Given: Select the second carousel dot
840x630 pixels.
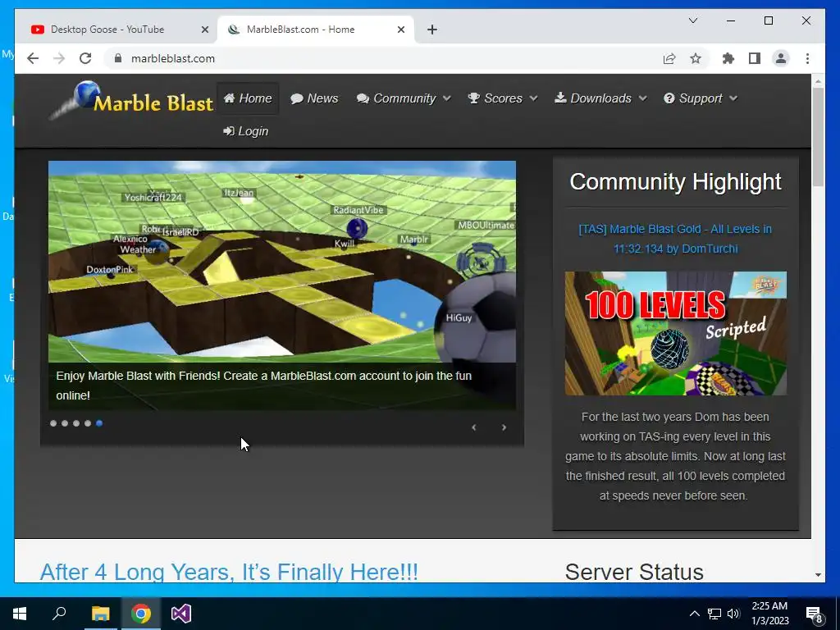Looking at the screenshot, I should (65, 423).
